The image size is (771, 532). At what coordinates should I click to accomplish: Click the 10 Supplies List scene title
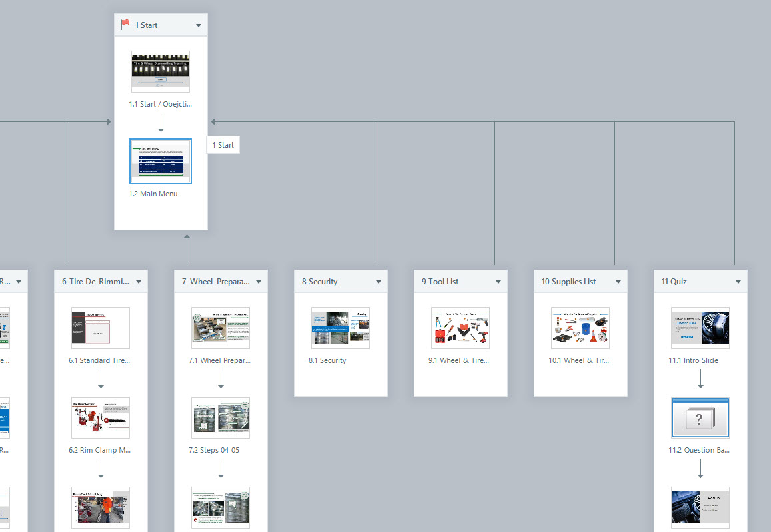568,282
